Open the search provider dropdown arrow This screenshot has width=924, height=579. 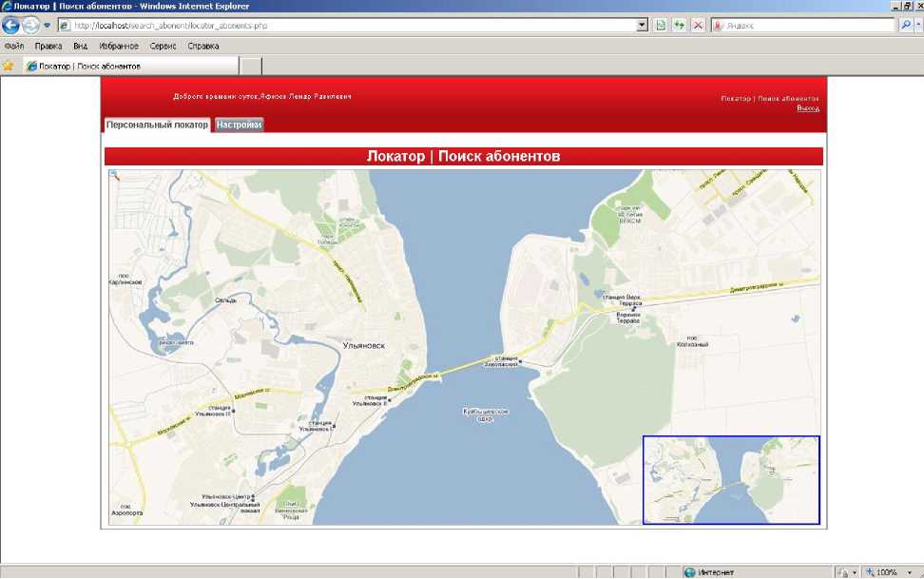[x=918, y=26]
